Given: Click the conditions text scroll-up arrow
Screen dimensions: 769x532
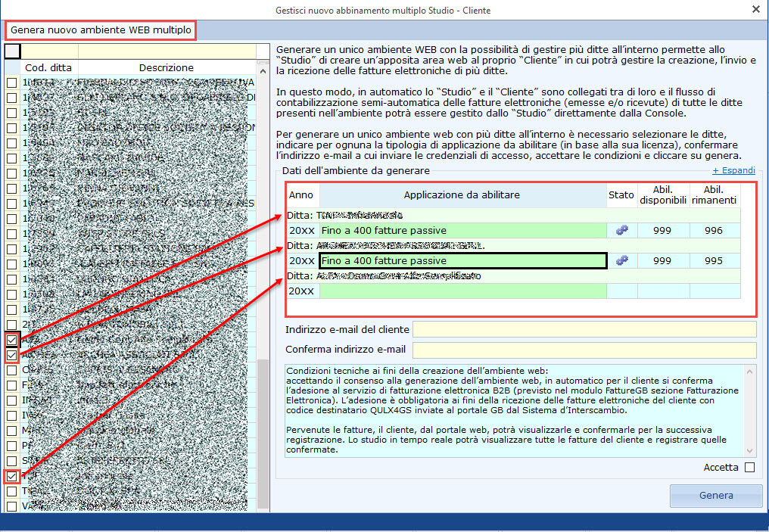Looking at the screenshot, I should tap(749, 372).
